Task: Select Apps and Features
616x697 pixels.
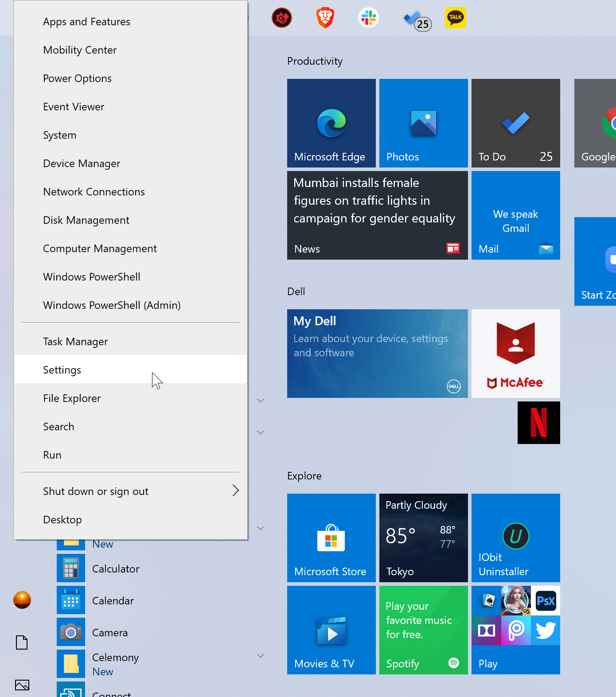Action: [x=130, y=22]
